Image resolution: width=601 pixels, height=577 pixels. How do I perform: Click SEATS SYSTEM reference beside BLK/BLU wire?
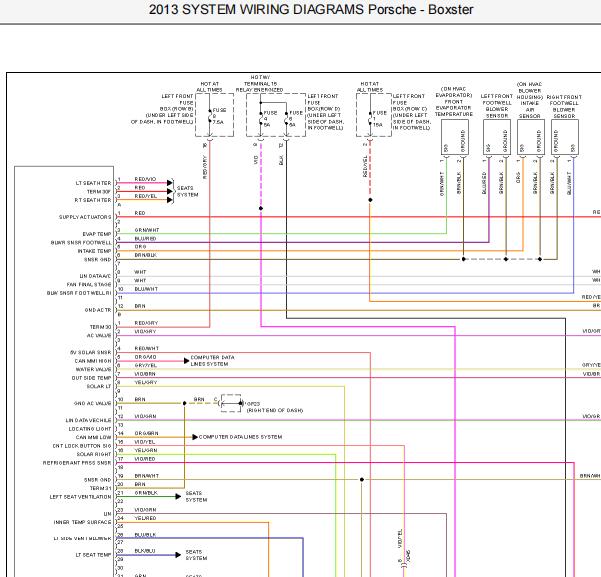click(196, 555)
